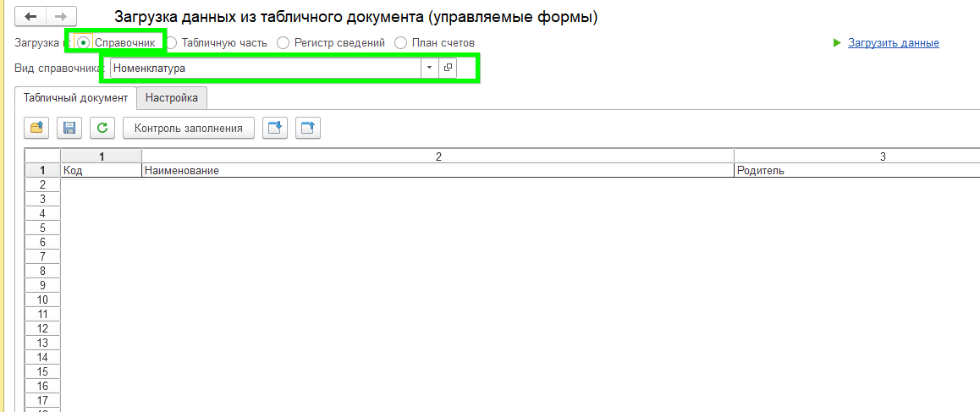Viewport: 980px width, 412px height.
Task: Click the down-arrow window toolbar icon
Action: [x=274, y=128]
